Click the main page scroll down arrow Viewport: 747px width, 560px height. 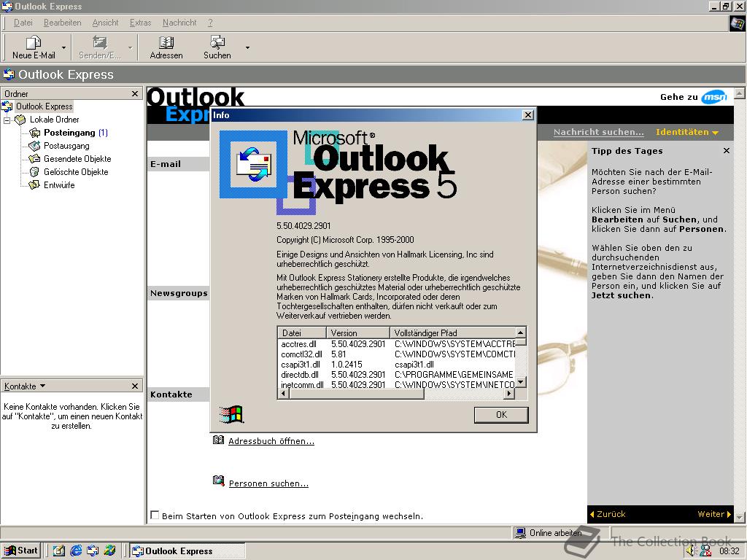(739, 517)
